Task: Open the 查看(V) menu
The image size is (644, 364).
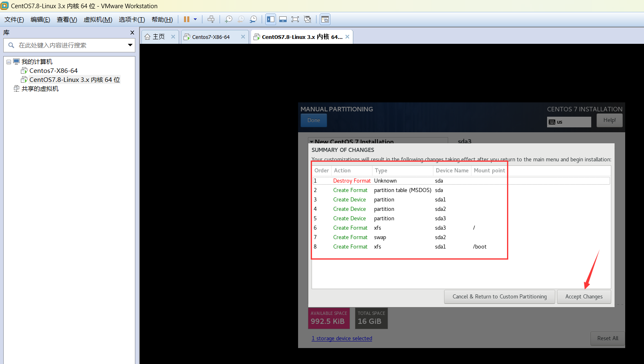Action: point(67,20)
